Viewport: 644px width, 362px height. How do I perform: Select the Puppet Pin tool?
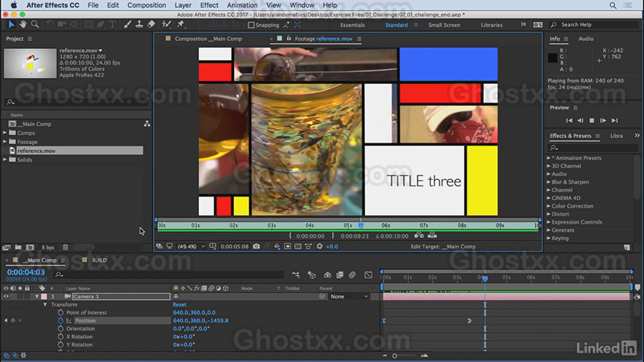180,25
